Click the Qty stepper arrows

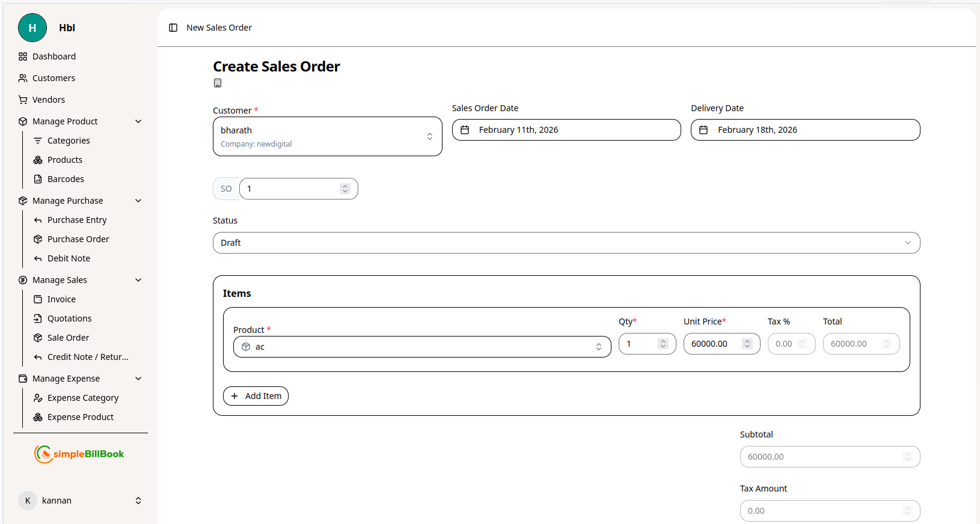coord(663,344)
